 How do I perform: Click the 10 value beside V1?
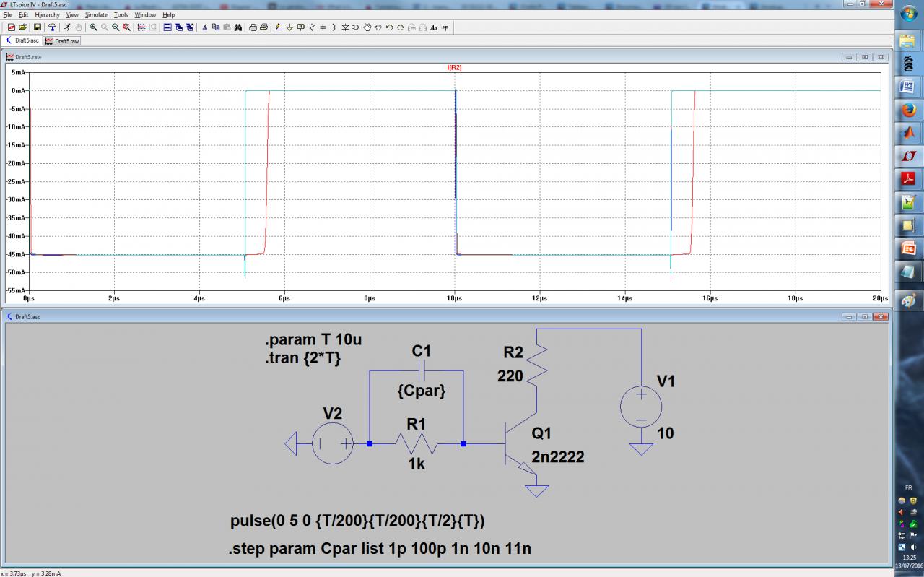pyautogui.click(x=666, y=433)
